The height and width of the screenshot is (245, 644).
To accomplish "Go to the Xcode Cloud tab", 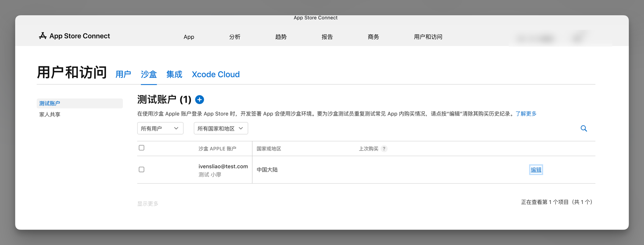I will [216, 74].
